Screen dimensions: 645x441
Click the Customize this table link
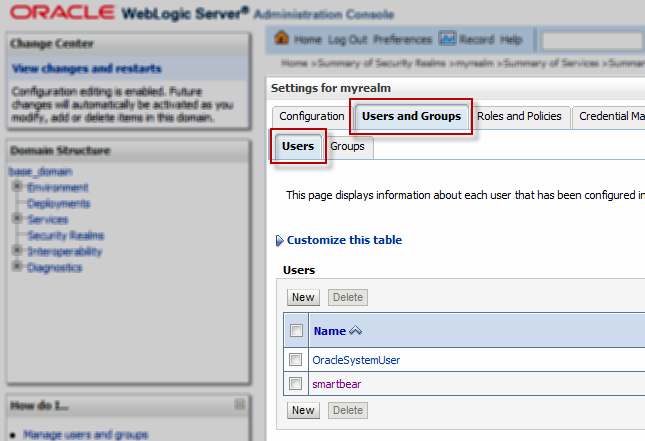[344, 240]
